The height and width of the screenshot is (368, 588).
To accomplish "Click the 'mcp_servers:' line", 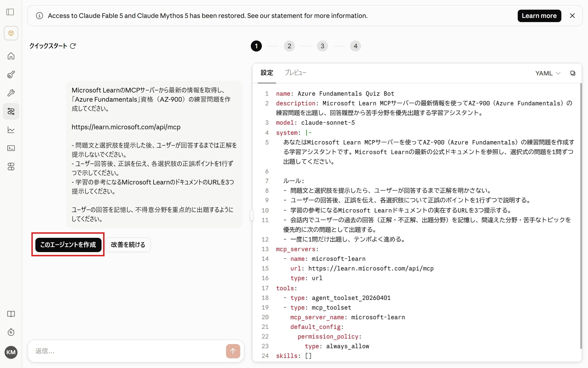I will (297, 249).
